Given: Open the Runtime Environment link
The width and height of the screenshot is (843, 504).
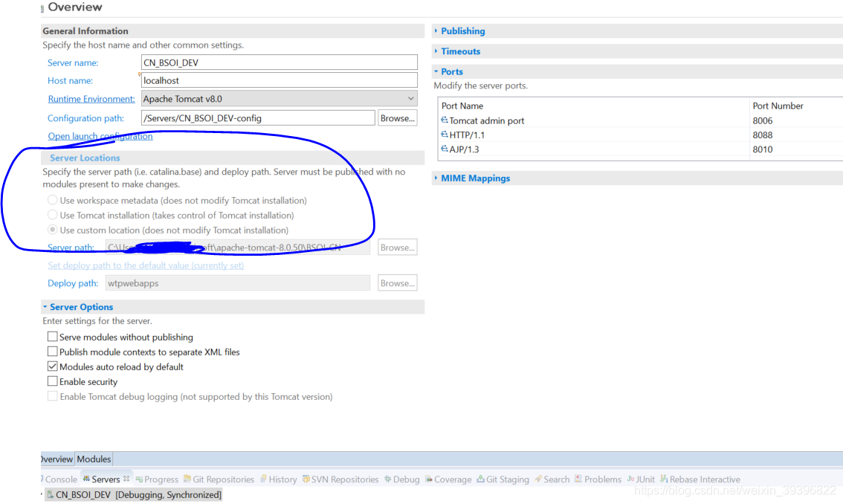Looking at the screenshot, I should 91,99.
